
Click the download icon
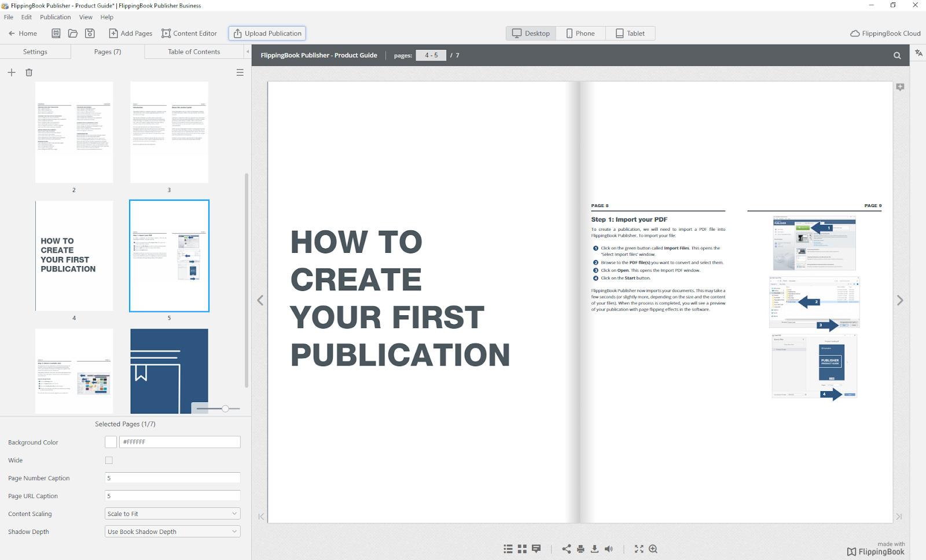point(594,549)
